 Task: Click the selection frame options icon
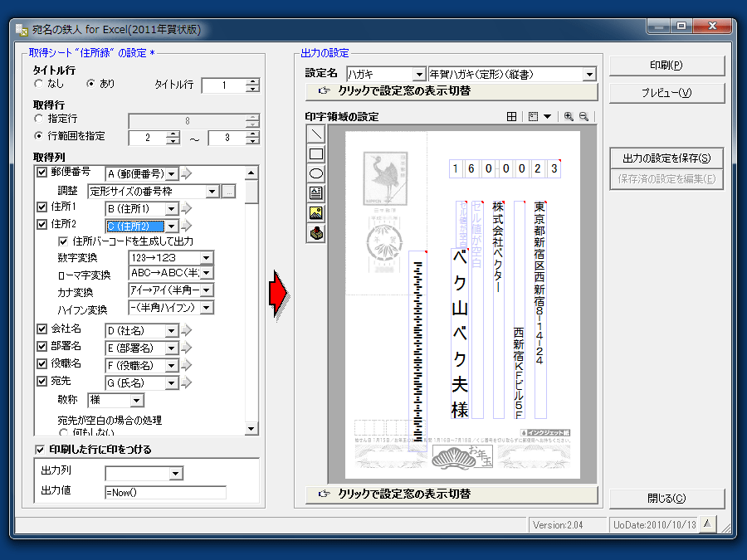click(534, 117)
